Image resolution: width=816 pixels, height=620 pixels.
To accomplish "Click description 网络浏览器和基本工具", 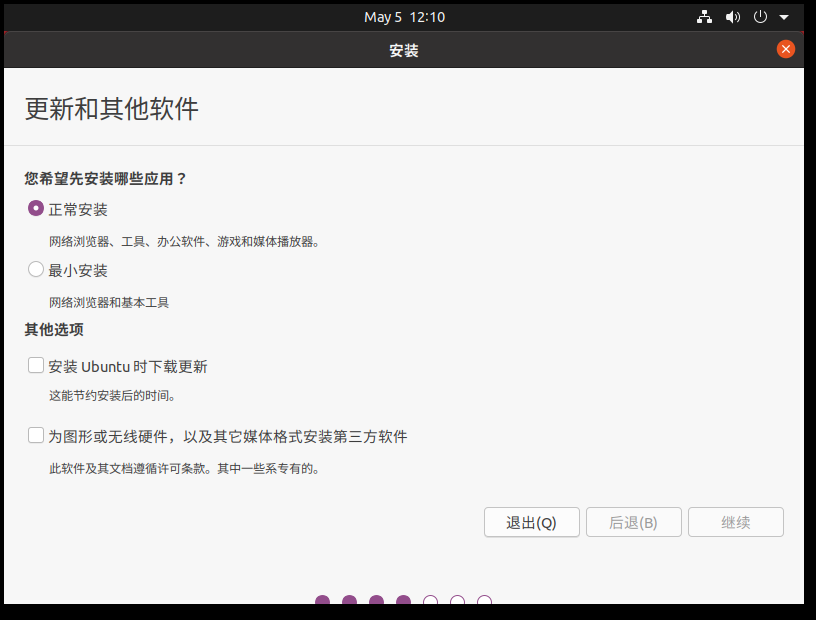I will pyautogui.click(x=109, y=302).
